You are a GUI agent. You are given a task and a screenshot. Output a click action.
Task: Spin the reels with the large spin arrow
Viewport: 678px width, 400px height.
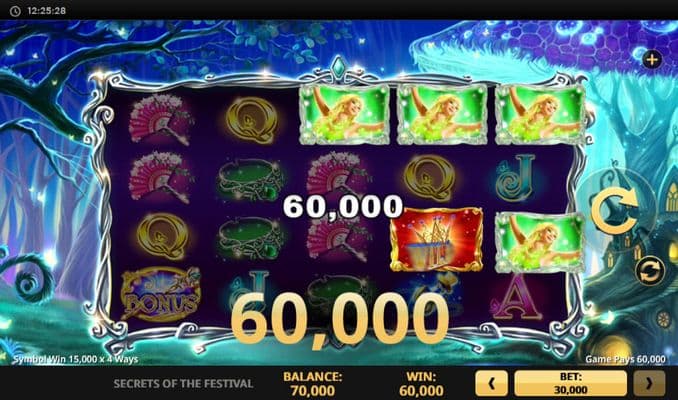[x=614, y=211]
